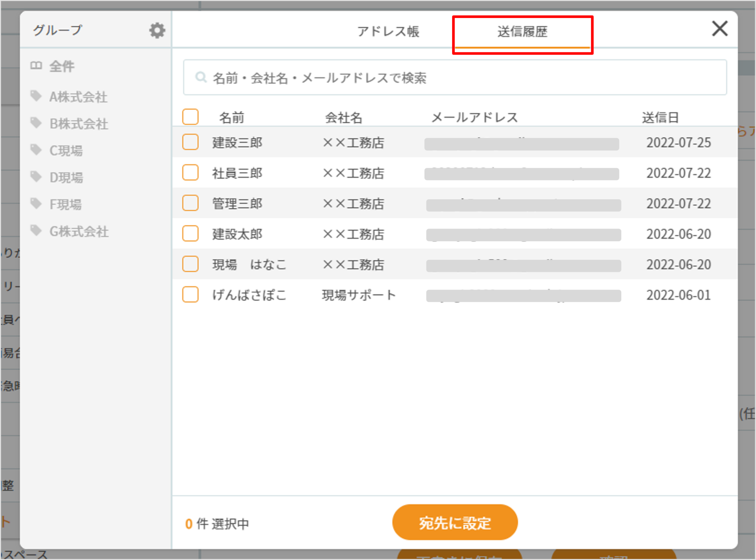The image size is (756, 560).
Task: Tick checkbox for げんばさぽこ row
Action: pyautogui.click(x=190, y=294)
